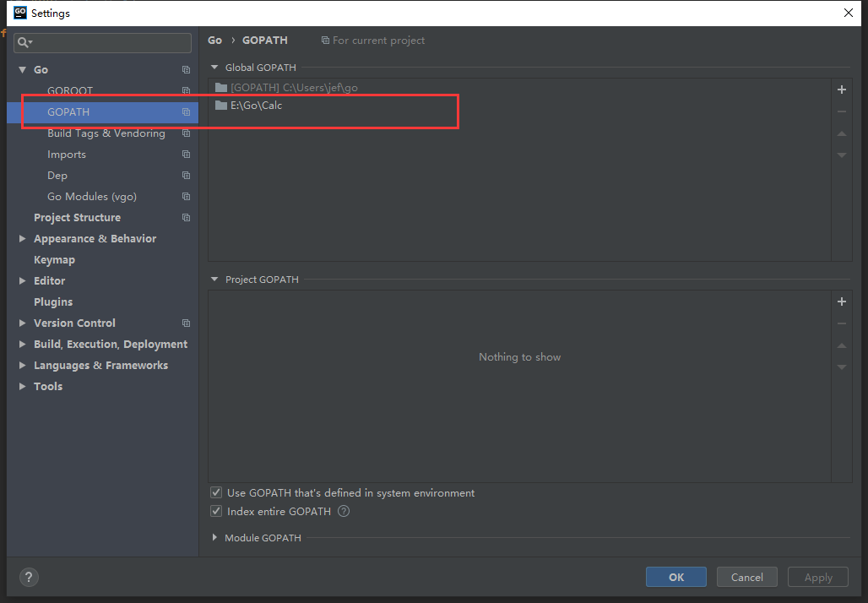The width and height of the screenshot is (868, 603).
Task: Click the project-level icon beside GOROOT
Action: click(x=186, y=90)
